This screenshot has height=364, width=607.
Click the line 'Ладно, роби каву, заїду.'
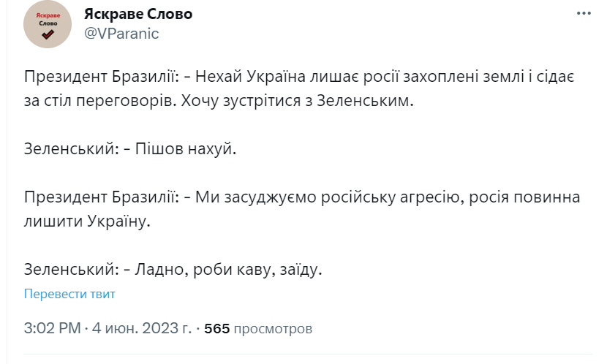[x=228, y=270]
